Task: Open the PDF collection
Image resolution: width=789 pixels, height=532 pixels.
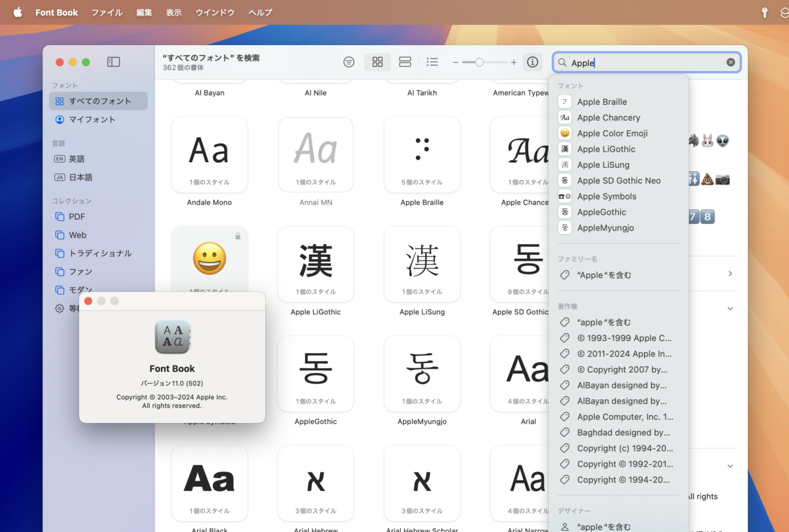Action: [98, 217]
